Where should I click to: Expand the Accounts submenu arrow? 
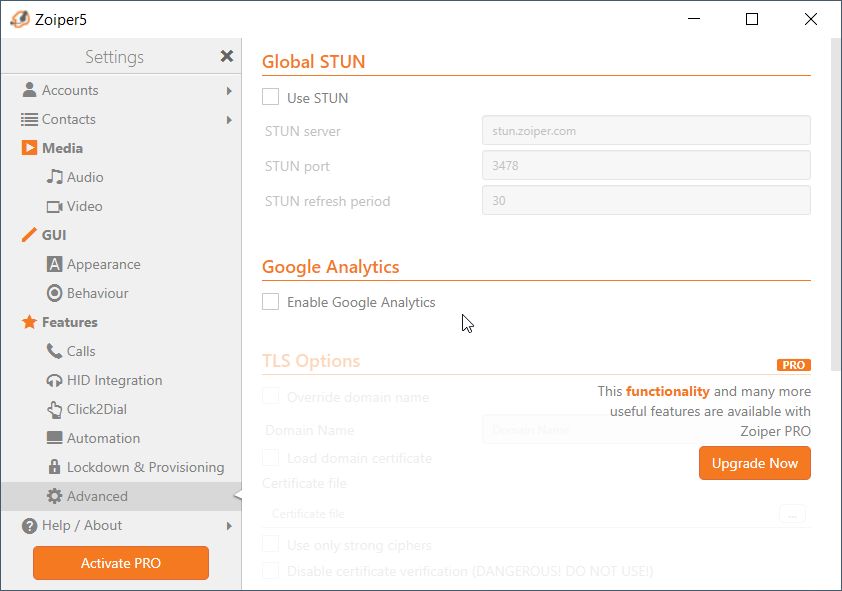[x=229, y=91]
